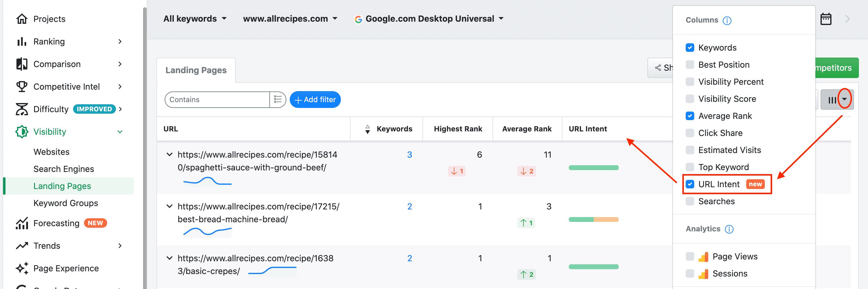Click URL Intent bar for spaghetti-sauce row
This screenshot has height=289, width=868.
[x=593, y=168]
